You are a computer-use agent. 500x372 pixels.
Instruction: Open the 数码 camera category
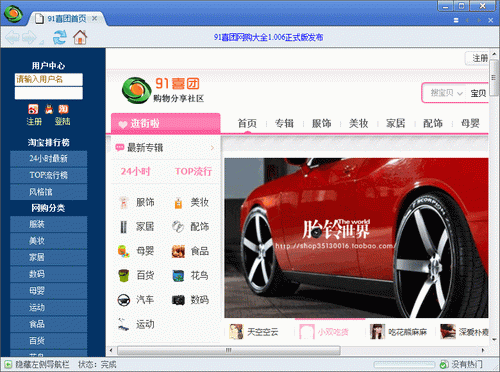190,300
